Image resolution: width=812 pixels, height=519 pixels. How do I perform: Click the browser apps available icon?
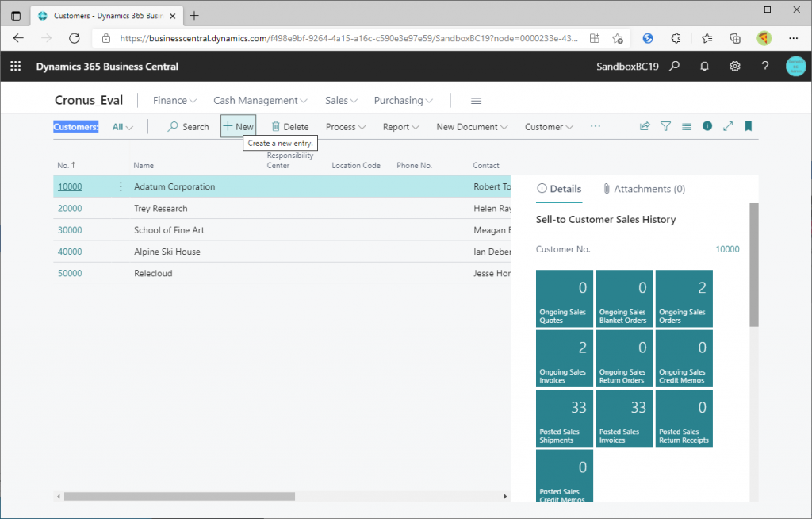point(595,38)
